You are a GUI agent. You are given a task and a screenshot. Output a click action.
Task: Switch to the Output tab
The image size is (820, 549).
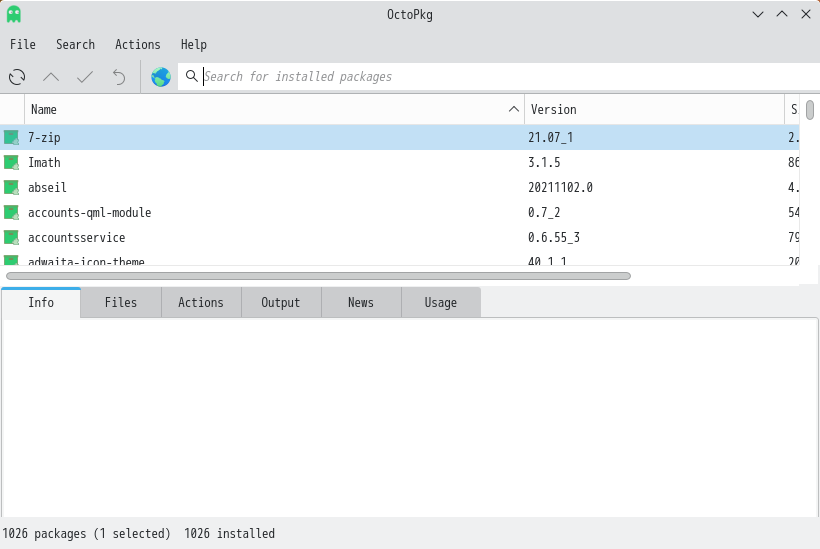click(x=281, y=303)
